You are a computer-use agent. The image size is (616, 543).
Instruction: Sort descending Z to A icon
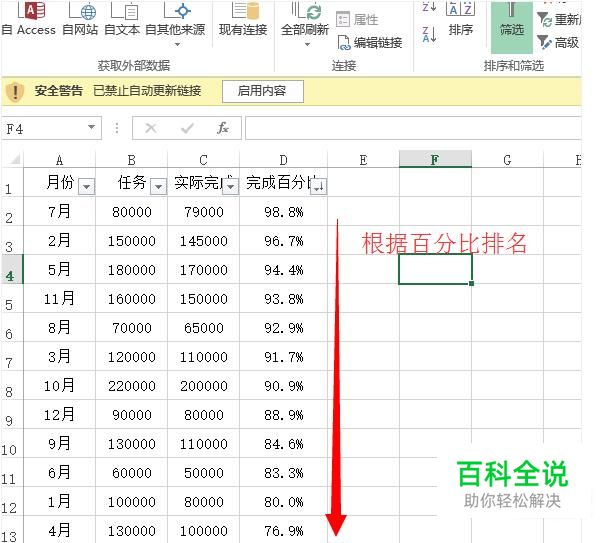point(429,35)
